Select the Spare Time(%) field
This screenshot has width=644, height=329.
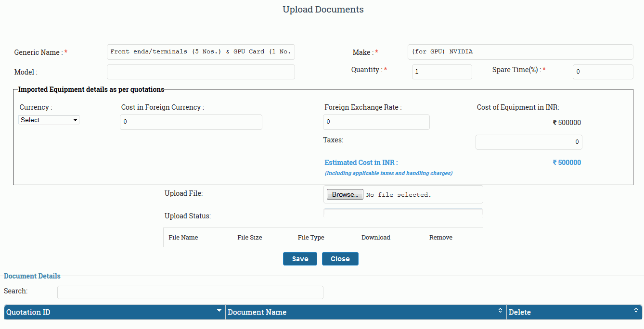pyautogui.click(x=603, y=72)
